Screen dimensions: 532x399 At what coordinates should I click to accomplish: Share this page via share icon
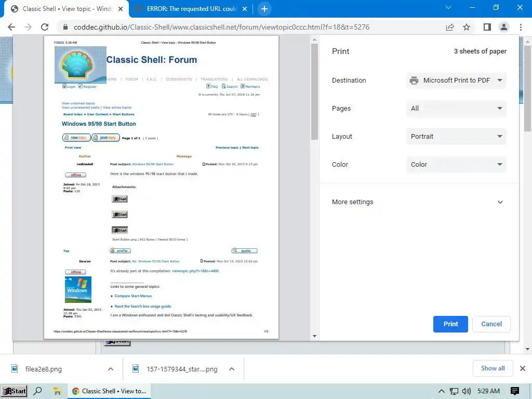pyautogui.click(x=450, y=27)
